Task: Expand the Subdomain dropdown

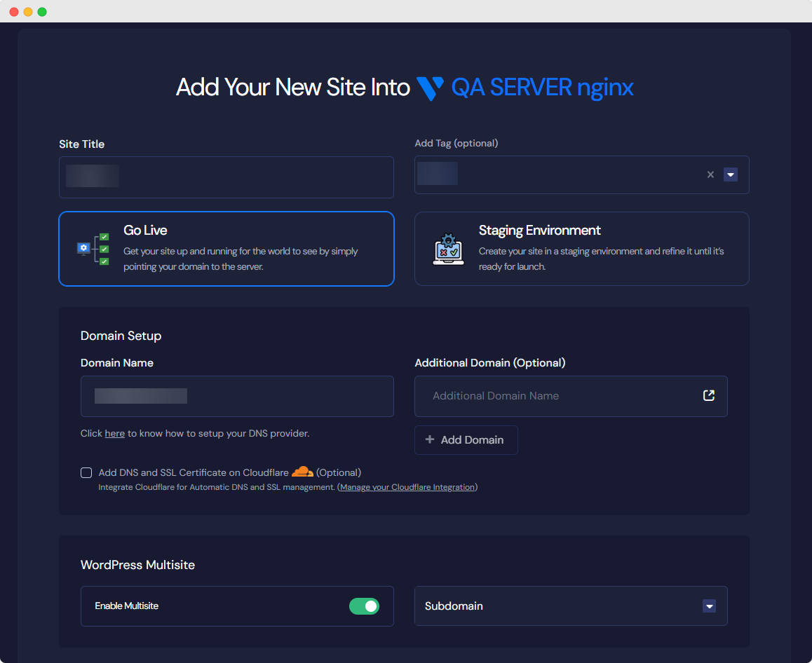Action: pos(709,606)
